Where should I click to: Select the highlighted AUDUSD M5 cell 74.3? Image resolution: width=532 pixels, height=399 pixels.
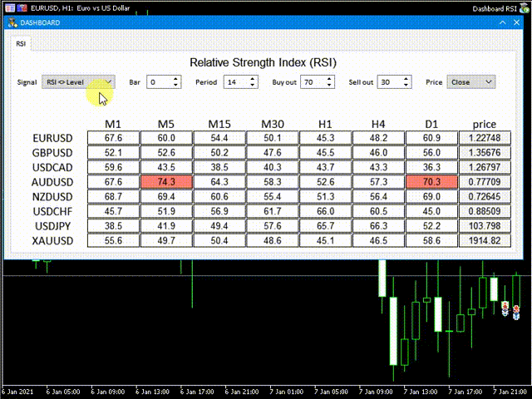[166, 182]
